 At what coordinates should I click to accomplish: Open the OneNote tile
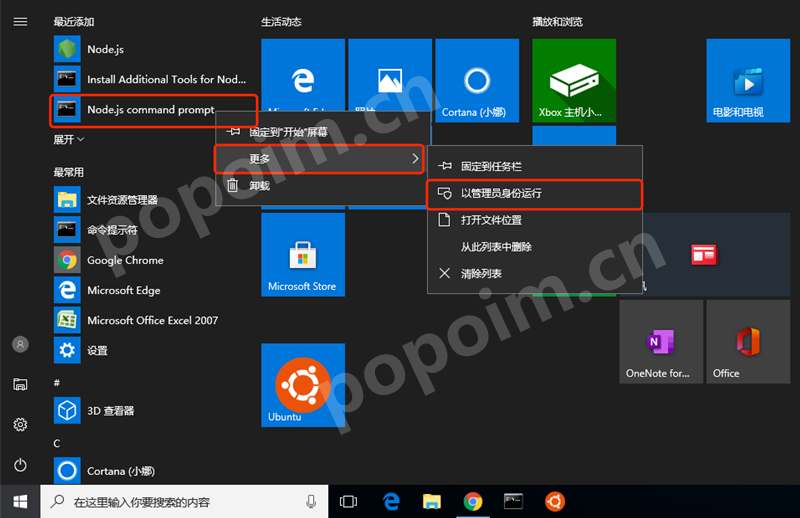click(x=661, y=341)
